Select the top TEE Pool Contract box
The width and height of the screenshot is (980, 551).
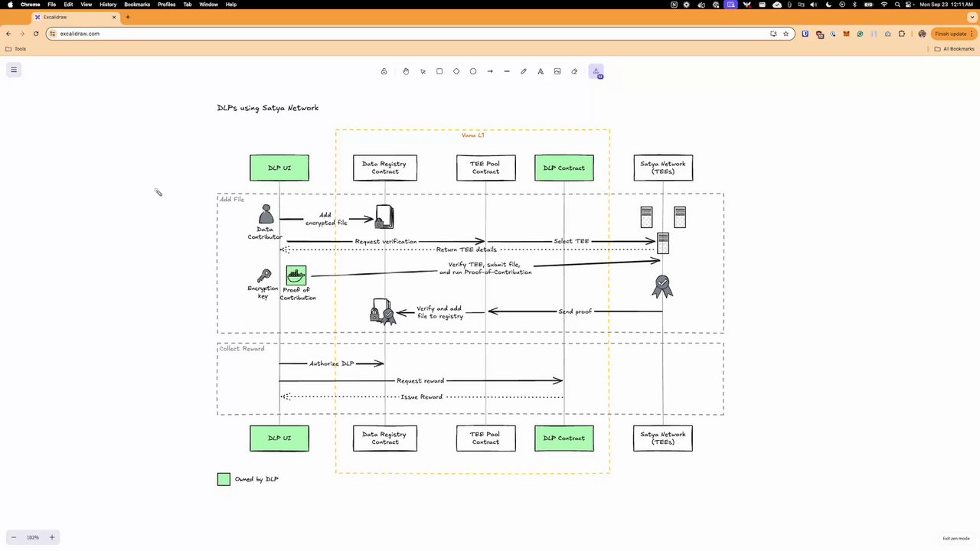pyautogui.click(x=486, y=168)
